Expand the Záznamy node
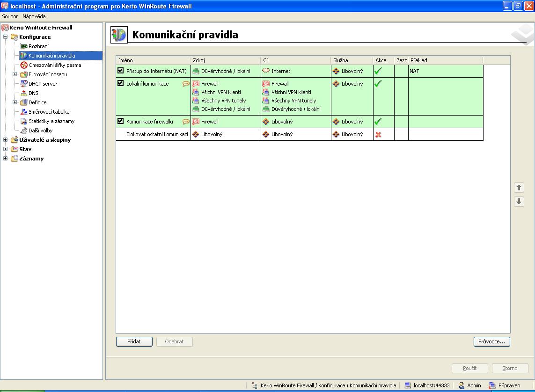 click(6, 159)
